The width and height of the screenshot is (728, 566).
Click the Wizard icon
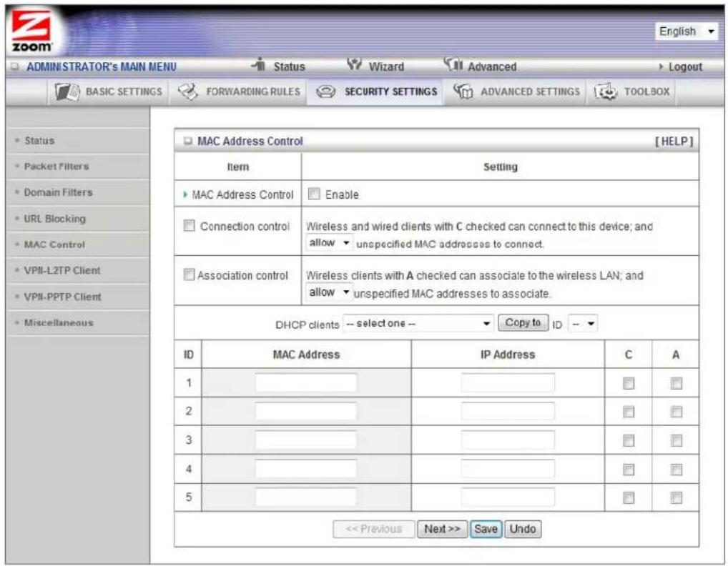pos(354,64)
